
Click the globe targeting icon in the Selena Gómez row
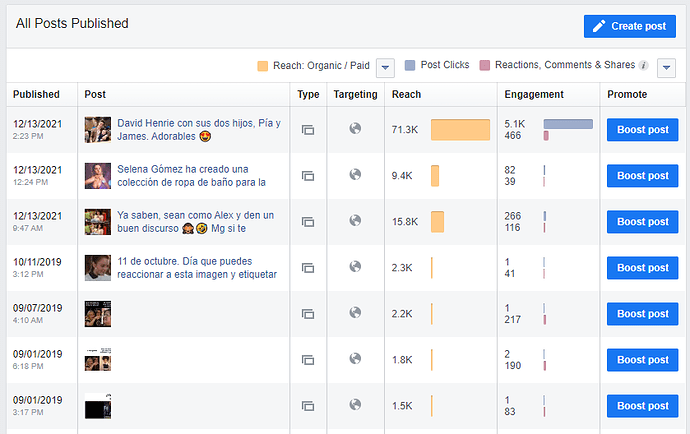coord(355,174)
